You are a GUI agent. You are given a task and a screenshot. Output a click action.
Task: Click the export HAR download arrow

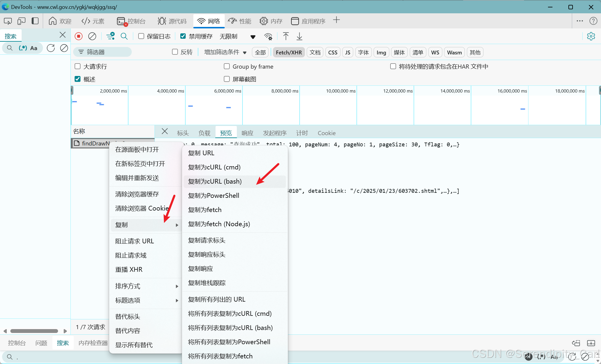click(299, 36)
